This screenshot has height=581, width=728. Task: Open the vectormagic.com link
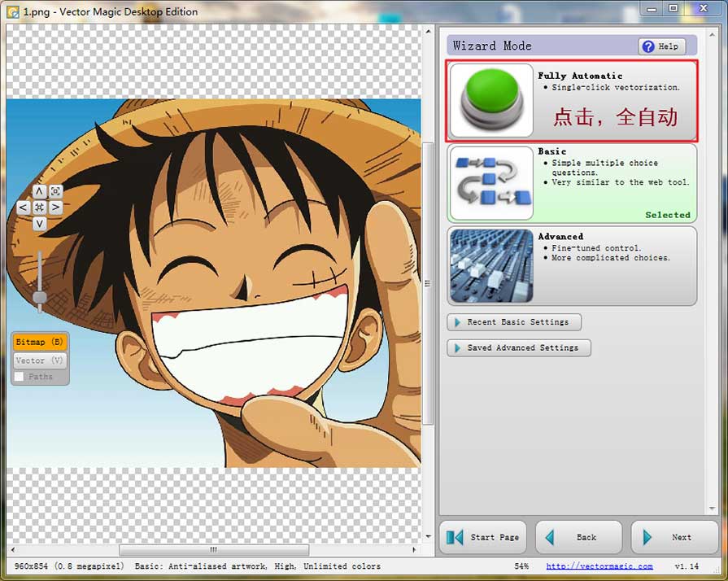click(599, 566)
